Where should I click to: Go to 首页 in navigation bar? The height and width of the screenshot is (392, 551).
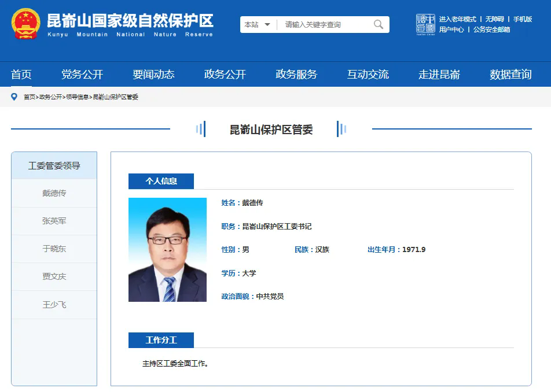click(x=21, y=74)
